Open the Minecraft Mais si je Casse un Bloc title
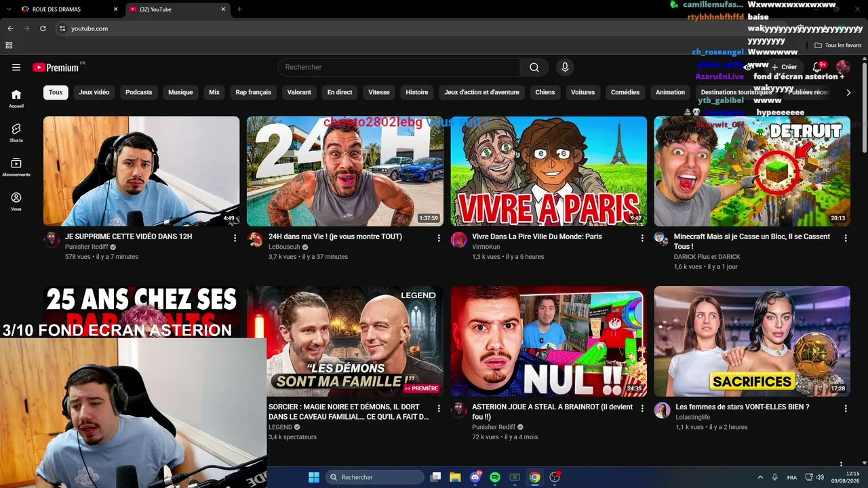The height and width of the screenshot is (488, 868). tap(751, 241)
